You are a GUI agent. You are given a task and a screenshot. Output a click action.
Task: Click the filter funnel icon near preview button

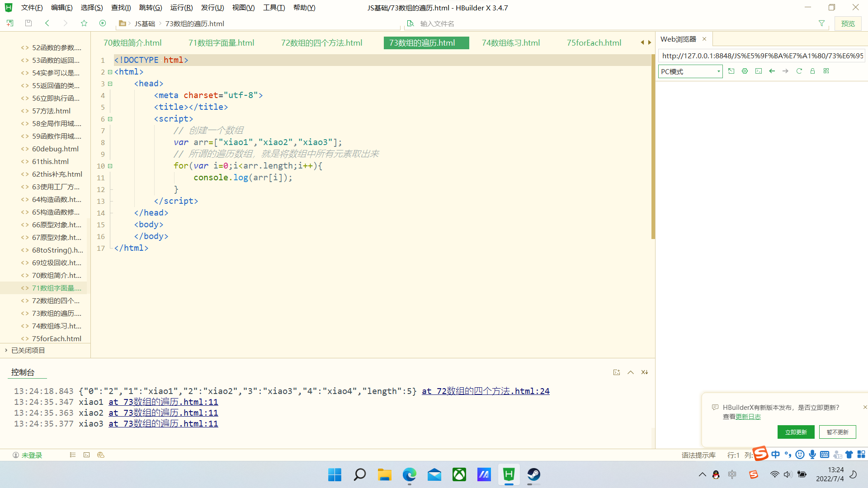(x=821, y=23)
